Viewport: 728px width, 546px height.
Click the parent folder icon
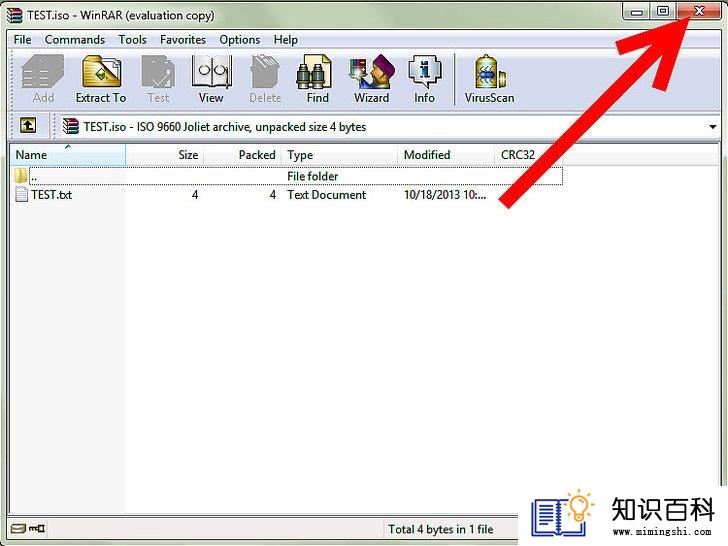coord(20,176)
